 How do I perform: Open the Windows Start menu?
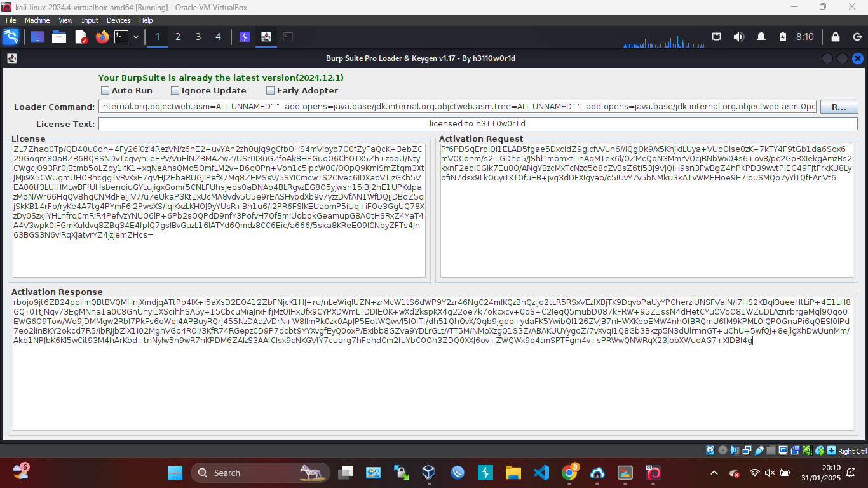coord(175,473)
